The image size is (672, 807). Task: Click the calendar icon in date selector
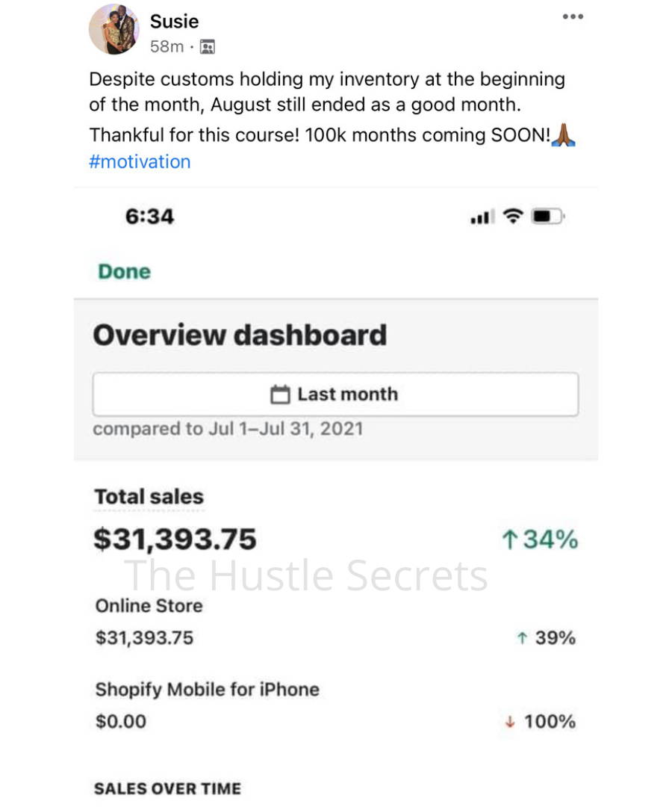[280, 395]
